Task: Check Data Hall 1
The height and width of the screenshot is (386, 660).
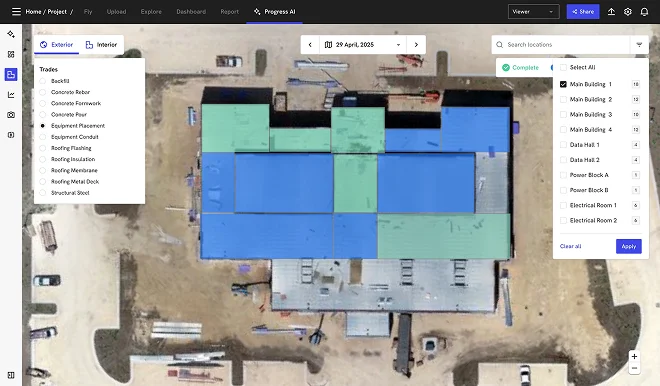Action: pyautogui.click(x=563, y=145)
